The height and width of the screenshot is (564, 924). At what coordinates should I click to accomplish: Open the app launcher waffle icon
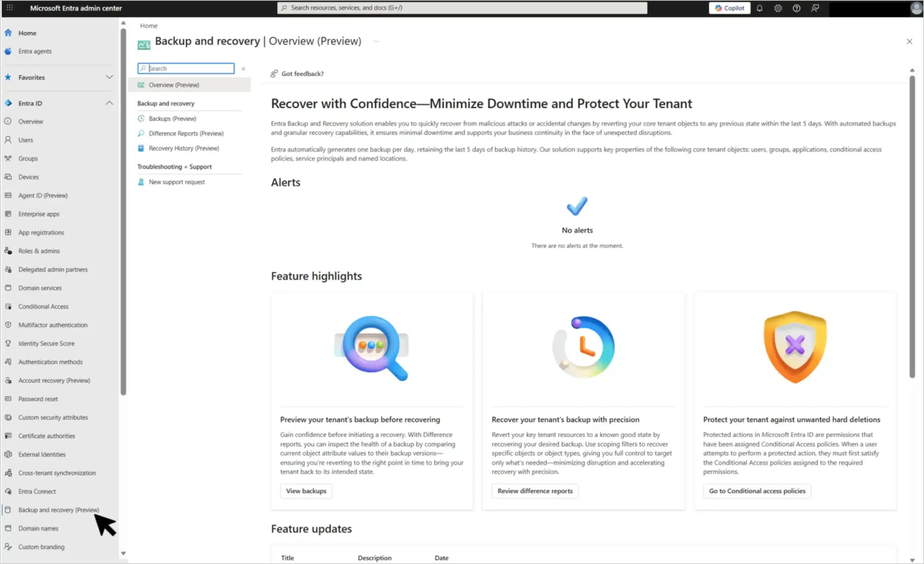pyautogui.click(x=10, y=8)
